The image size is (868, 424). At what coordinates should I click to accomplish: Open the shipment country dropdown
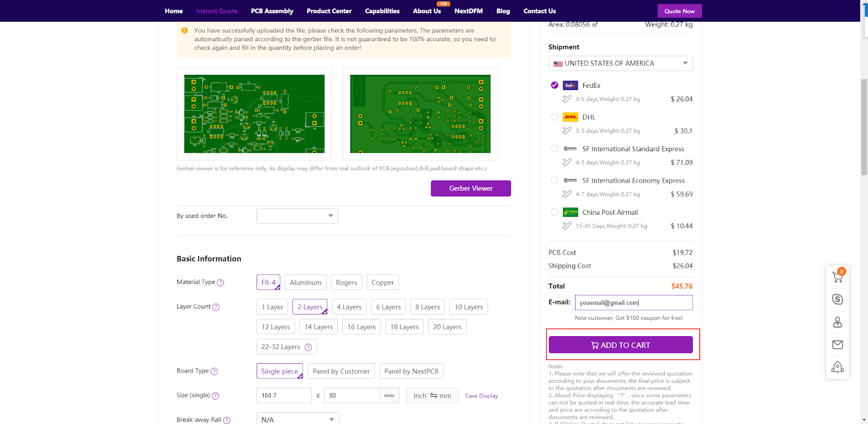[620, 63]
